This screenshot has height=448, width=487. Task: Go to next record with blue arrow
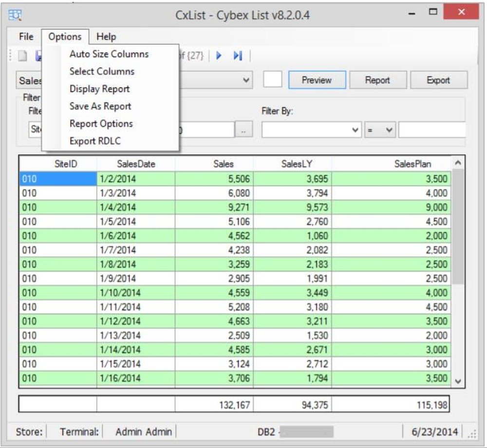pos(219,56)
